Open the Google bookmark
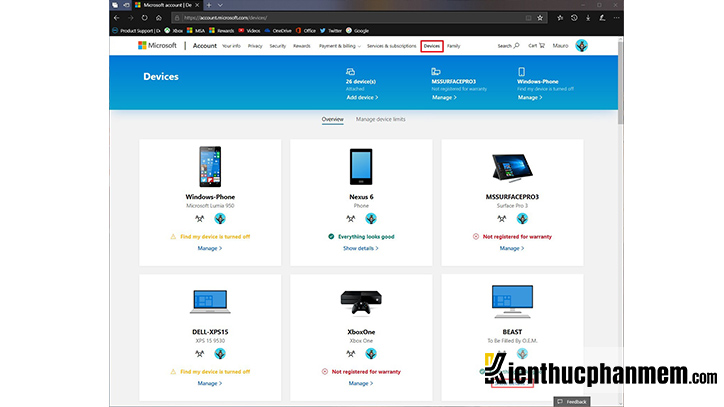This screenshot has width=724, height=407. [357, 31]
